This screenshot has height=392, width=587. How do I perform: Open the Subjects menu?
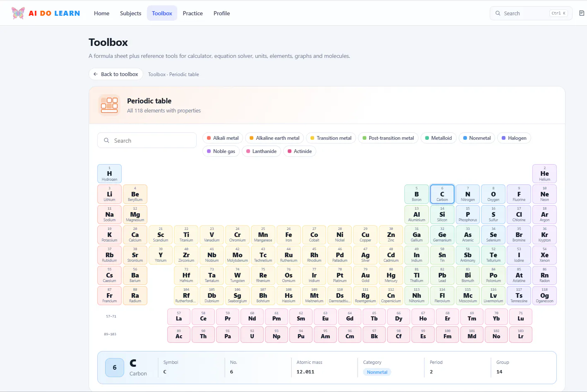[x=130, y=13]
